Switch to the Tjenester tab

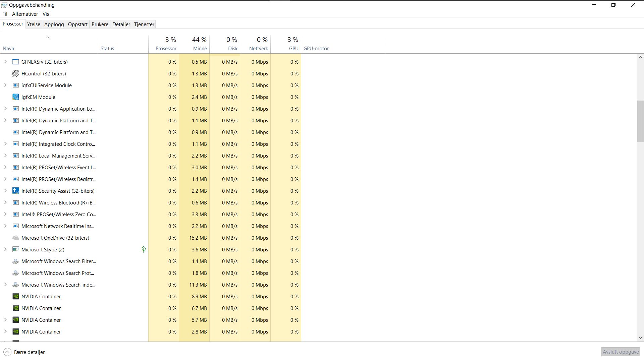144,24
